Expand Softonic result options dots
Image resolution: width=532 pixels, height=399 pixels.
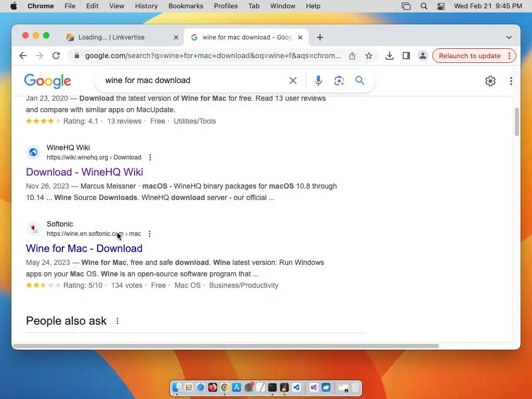pyautogui.click(x=150, y=234)
